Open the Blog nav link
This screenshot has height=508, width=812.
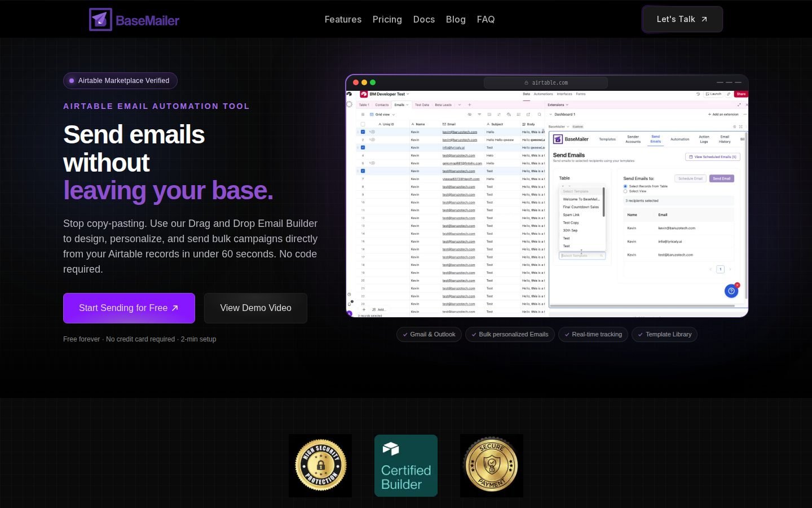click(456, 19)
